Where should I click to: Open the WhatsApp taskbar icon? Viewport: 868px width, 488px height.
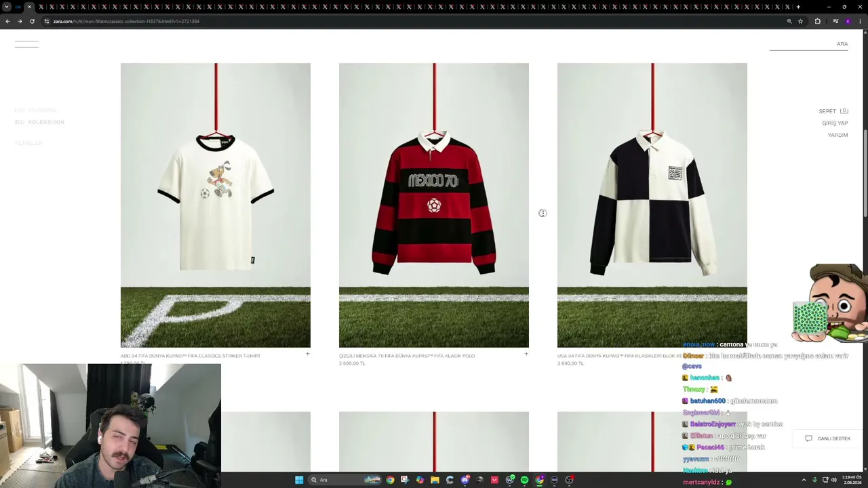point(509,480)
